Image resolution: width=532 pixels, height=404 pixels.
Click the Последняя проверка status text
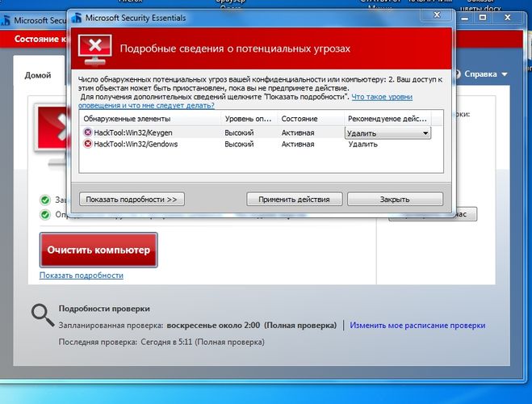click(161, 342)
